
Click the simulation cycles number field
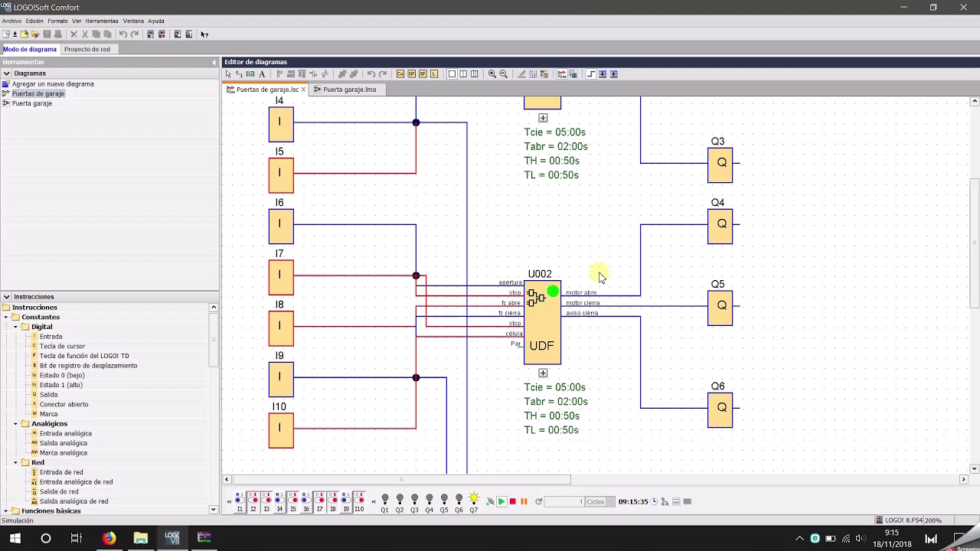(x=564, y=502)
